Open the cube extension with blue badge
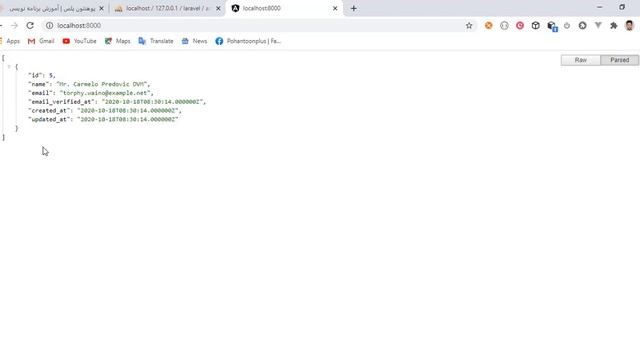This screenshot has height=360, width=640. pos(552,26)
